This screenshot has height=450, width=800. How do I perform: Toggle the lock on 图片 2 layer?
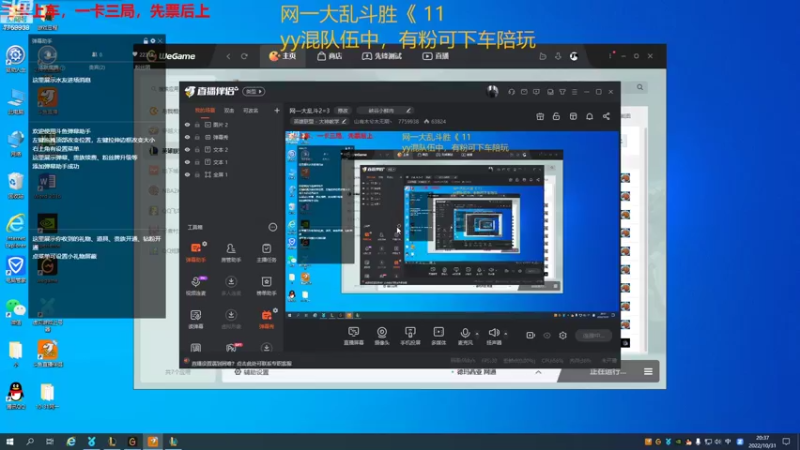[x=197, y=124]
